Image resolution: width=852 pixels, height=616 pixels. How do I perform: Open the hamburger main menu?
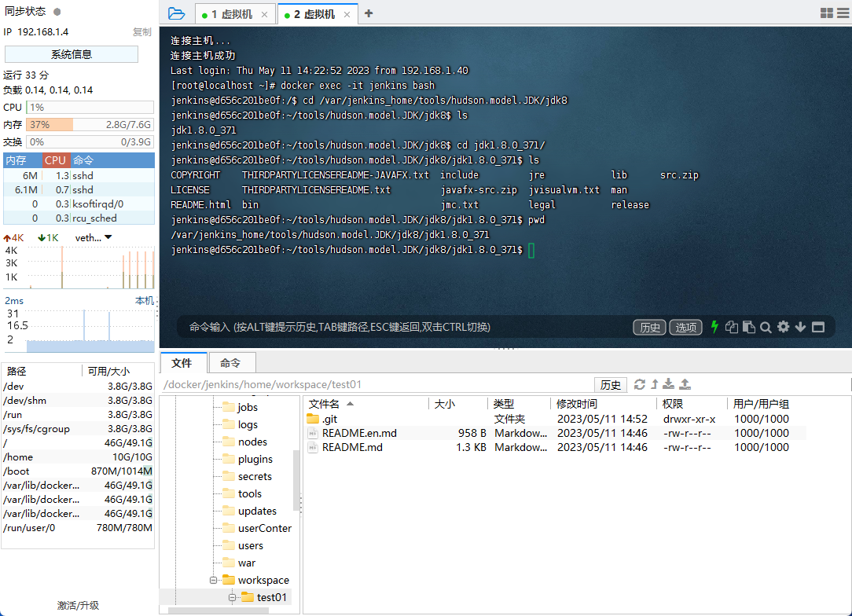coord(843,13)
